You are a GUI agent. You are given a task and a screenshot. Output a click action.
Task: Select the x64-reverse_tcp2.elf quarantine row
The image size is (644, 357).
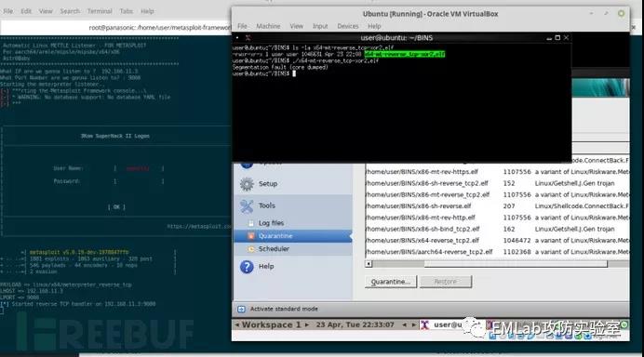pos(497,241)
